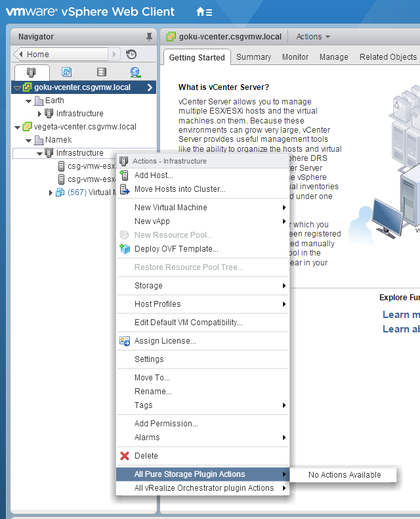Click the Move Hosts into Cluster icon
420x519 pixels.
point(125,189)
